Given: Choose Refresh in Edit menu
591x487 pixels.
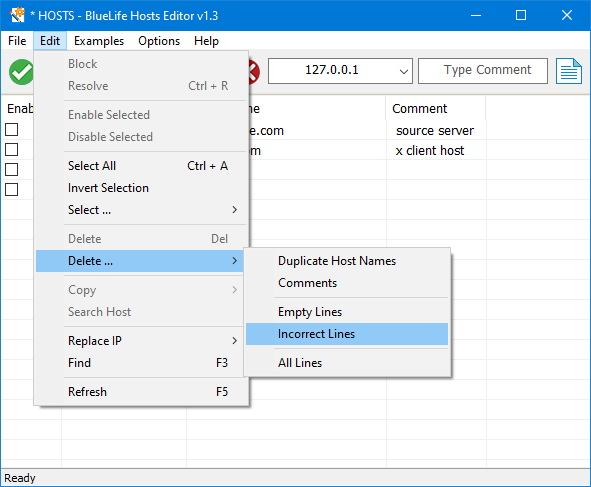Looking at the screenshot, I should point(142,392).
